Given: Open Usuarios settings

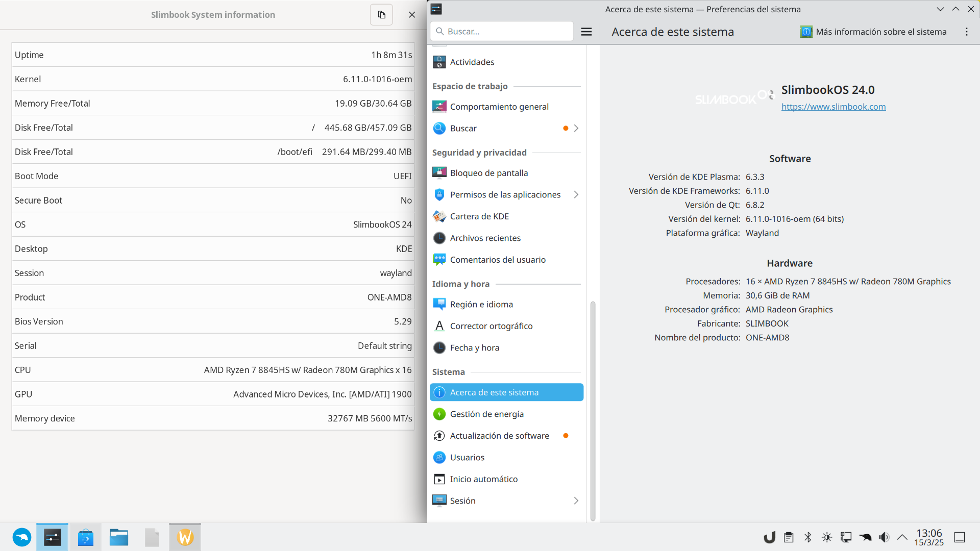Looking at the screenshot, I should [x=506, y=458].
